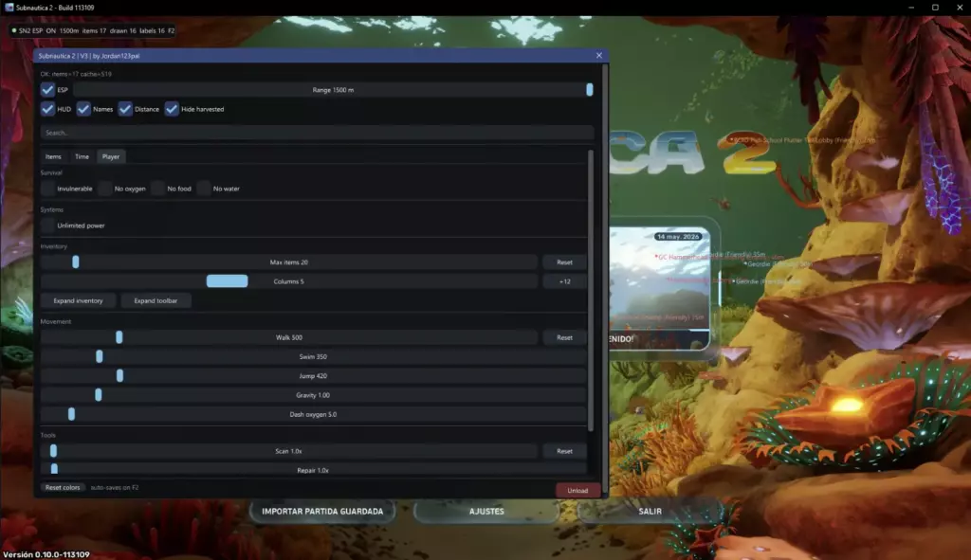Click the red Unload button
Screen dimensions: 971x560
577,490
